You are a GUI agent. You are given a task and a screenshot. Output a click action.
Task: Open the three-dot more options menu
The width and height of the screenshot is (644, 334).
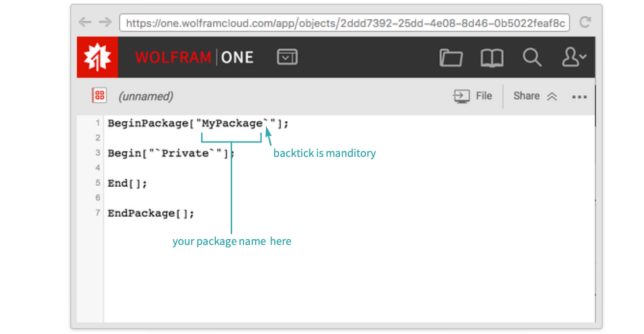579,97
